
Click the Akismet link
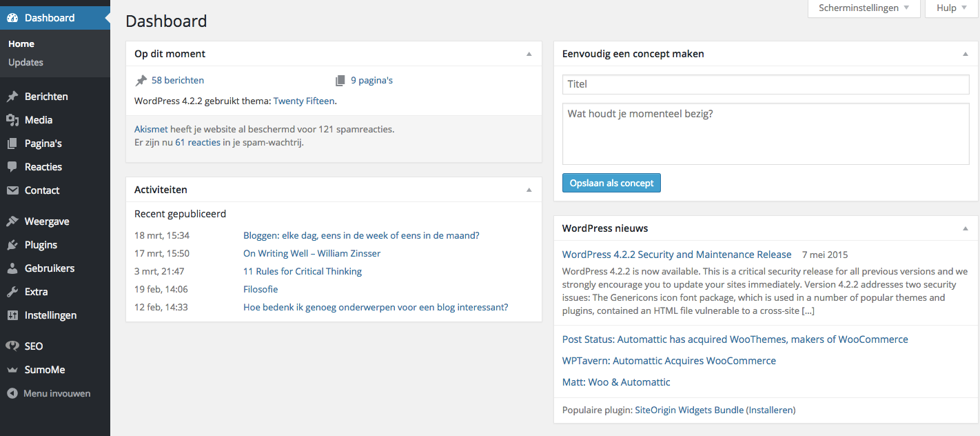point(151,129)
